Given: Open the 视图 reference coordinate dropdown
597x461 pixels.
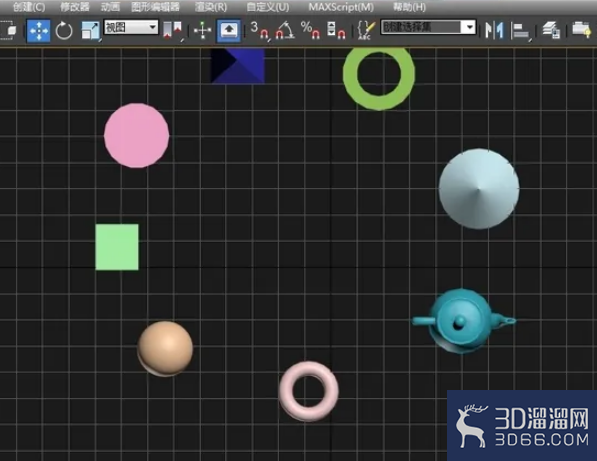Looking at the screenshot, I should [x=131, y=27].
